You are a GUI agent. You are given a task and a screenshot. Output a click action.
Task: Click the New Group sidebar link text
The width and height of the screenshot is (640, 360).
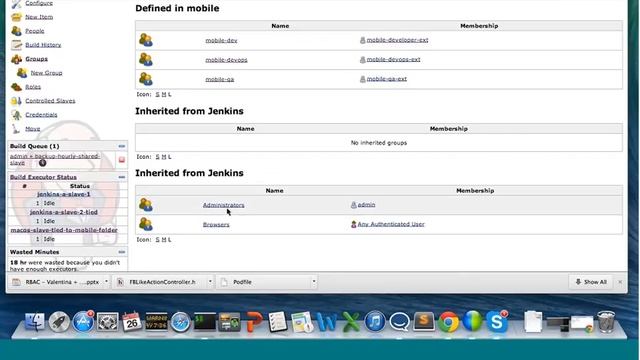click(x=47, y=73)
